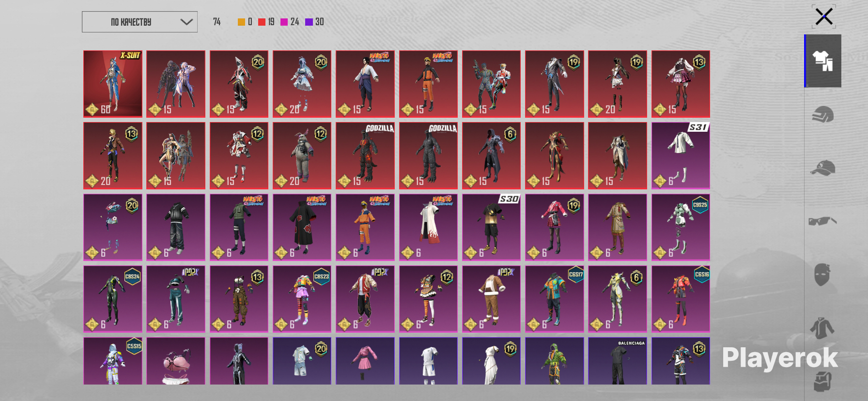Select the PDP brown fur-trimmed outfit
Image resolution: width=868 pixels, height=401 pixels.
coord(491,299)
